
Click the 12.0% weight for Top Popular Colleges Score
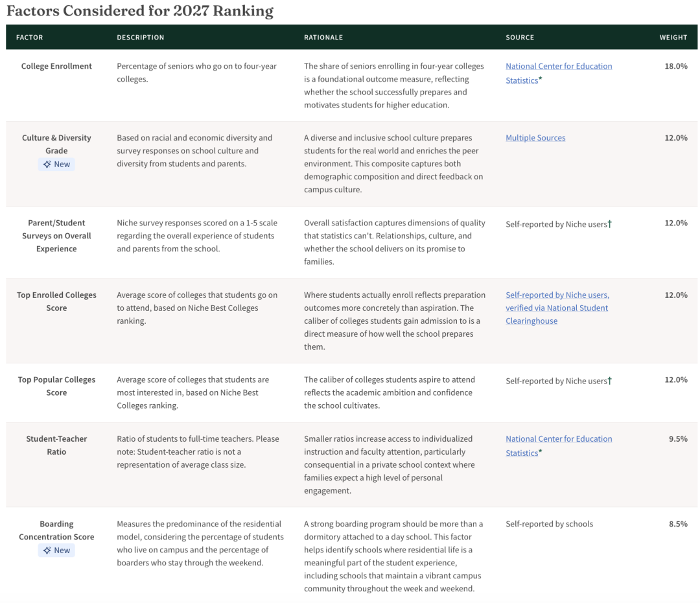pos(676,380)
